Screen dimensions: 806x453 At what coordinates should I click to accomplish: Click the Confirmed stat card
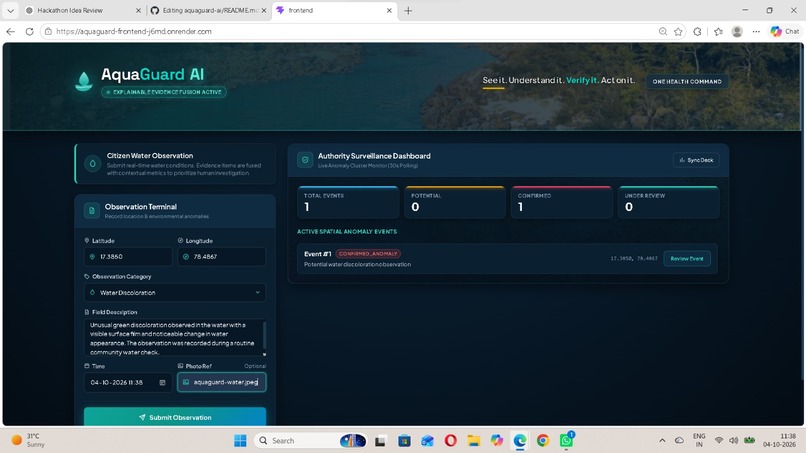tap(562, 202)
